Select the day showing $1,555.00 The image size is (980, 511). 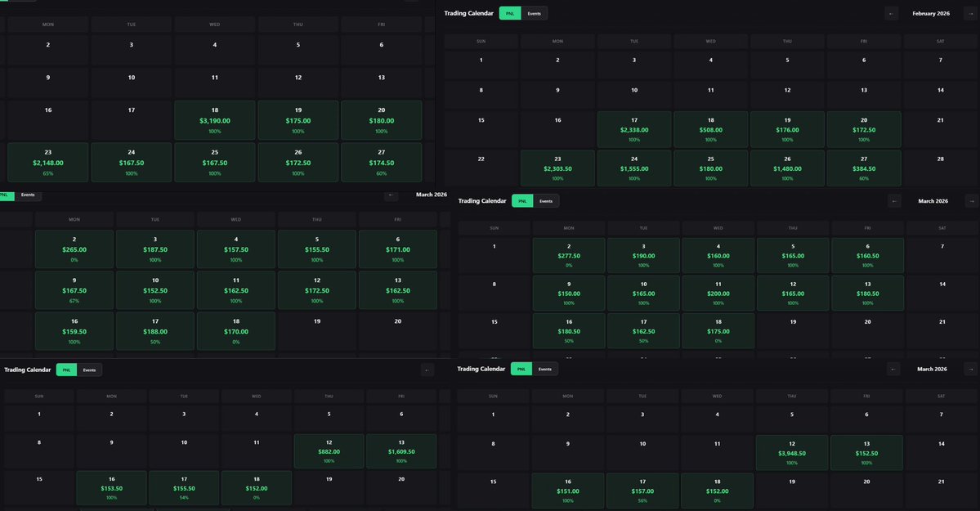pyautogui.click(x=634, y=168)
